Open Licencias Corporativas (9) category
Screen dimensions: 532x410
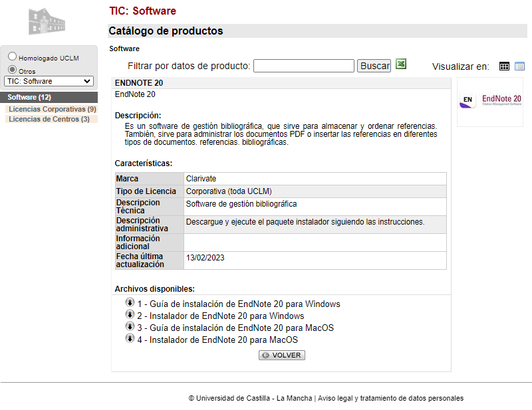pyautogui.click(x=53, y=109)
